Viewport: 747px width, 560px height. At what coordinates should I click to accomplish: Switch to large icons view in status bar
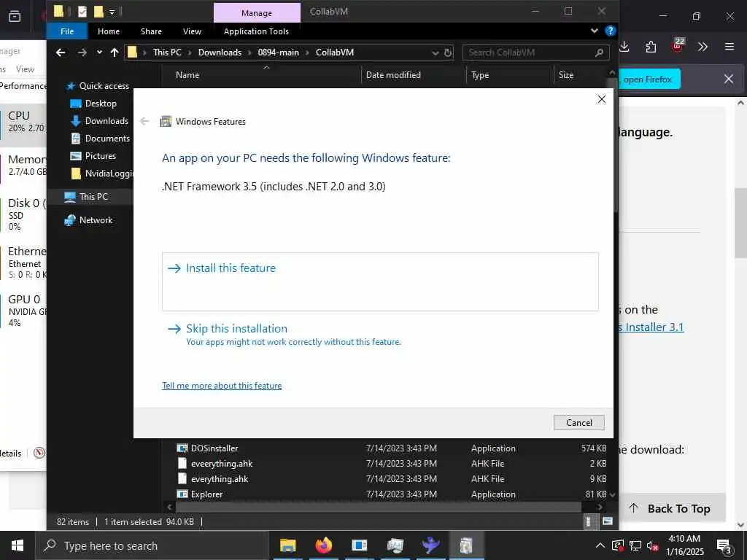(608, 522)
